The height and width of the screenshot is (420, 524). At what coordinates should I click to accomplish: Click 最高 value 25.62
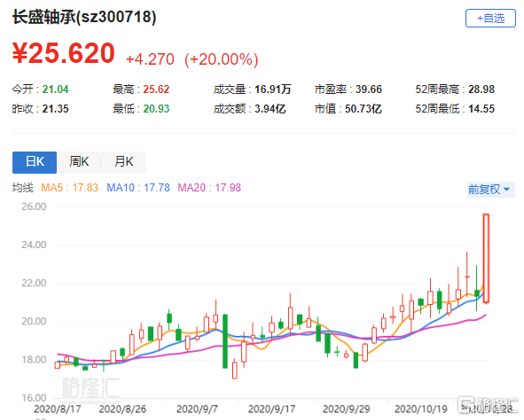pyautogui.click(x=156, y=89)
